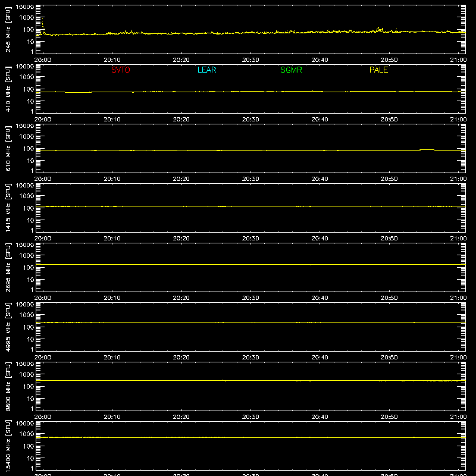Click 20:50 time label below 1415 MHz plot

pyautogui.click(x=389, y=239)
